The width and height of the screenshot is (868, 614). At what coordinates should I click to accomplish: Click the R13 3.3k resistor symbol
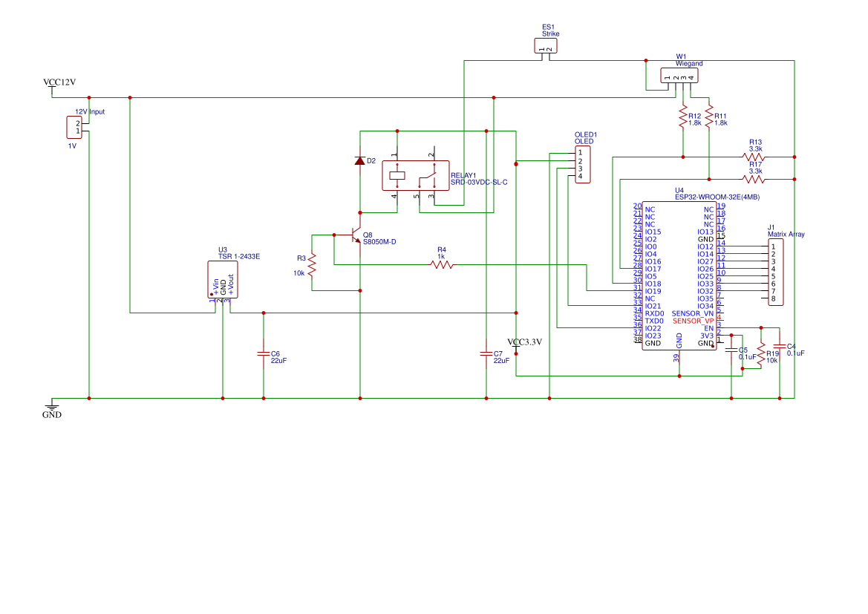click(x=754, y=157)
